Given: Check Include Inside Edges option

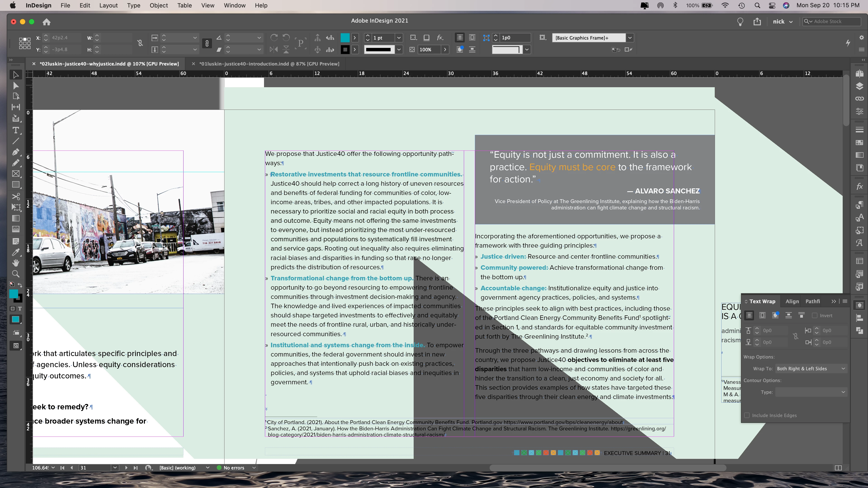Looking at the screenshot, I should pos(747,415).
